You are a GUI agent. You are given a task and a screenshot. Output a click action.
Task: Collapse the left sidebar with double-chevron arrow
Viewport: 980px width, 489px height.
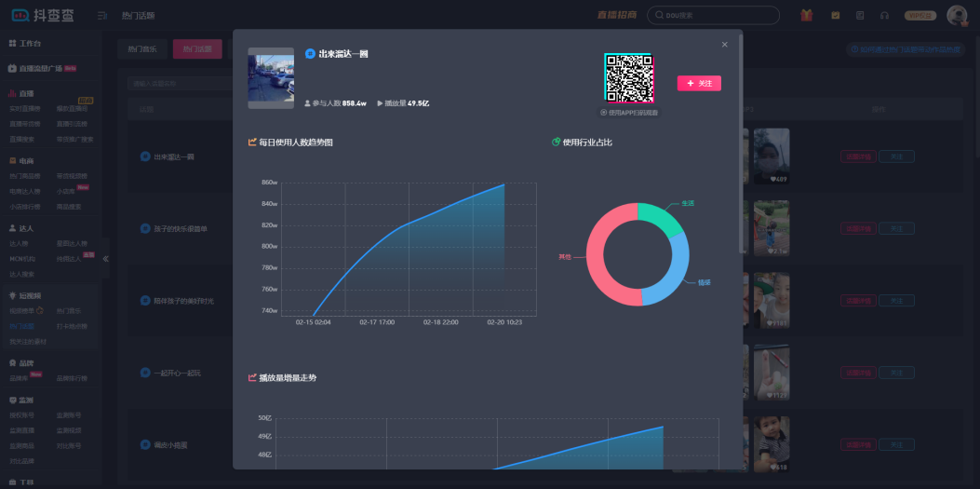point(105,258)
